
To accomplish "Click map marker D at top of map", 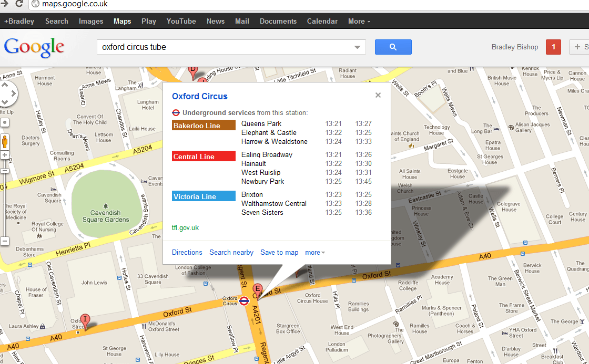I will (193, 72).
